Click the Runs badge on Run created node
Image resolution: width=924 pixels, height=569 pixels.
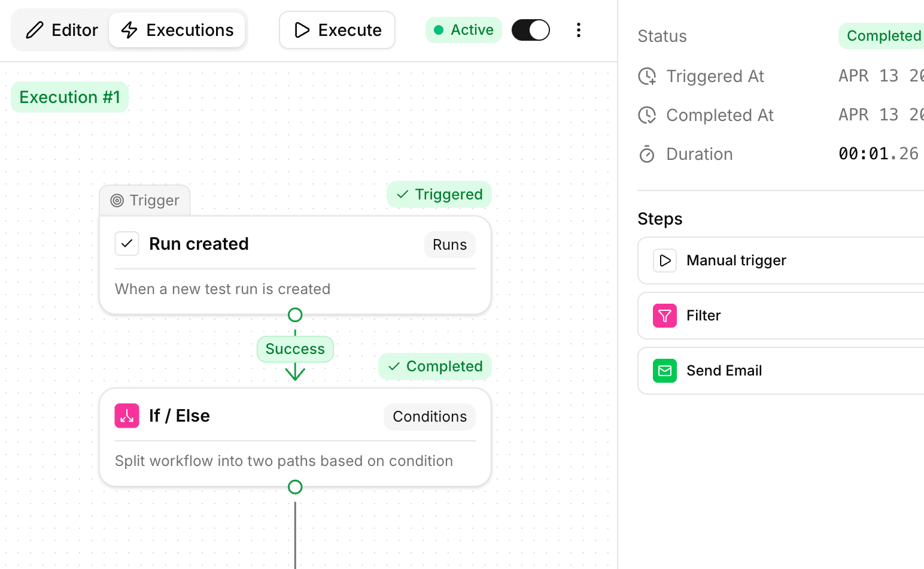[449, 244]
